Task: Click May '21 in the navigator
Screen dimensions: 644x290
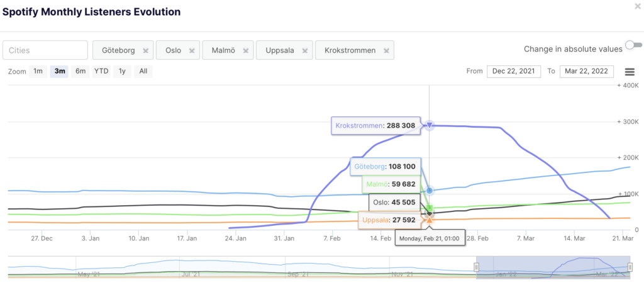Action: pos(89,274)
